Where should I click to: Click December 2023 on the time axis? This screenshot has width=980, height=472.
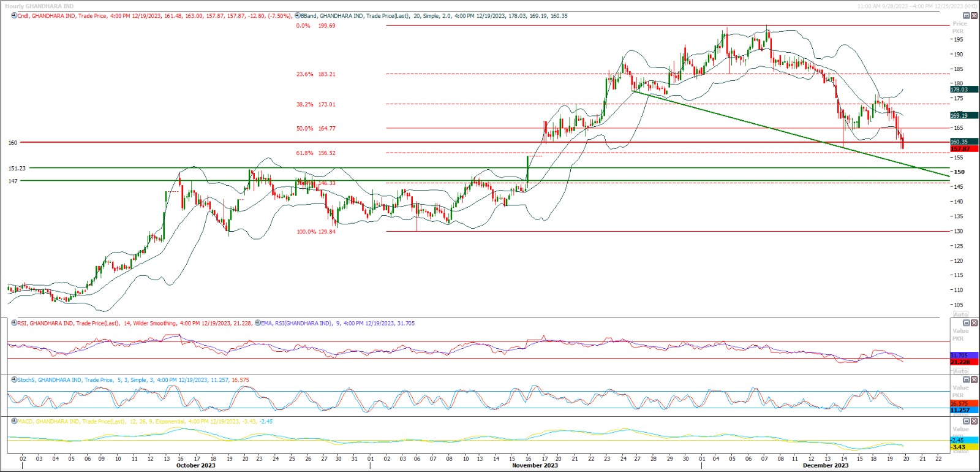click(x=825, y=465)
